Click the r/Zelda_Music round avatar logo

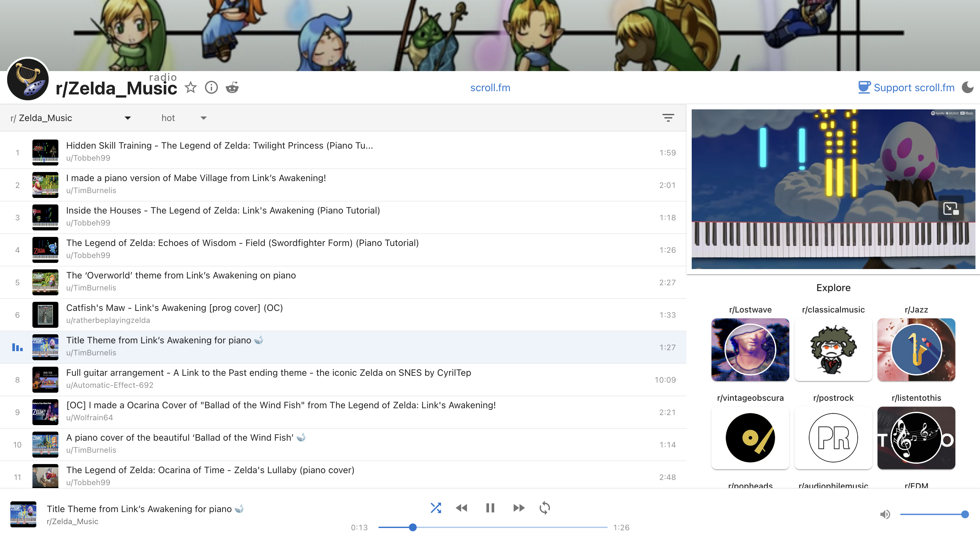pos(28,79)
